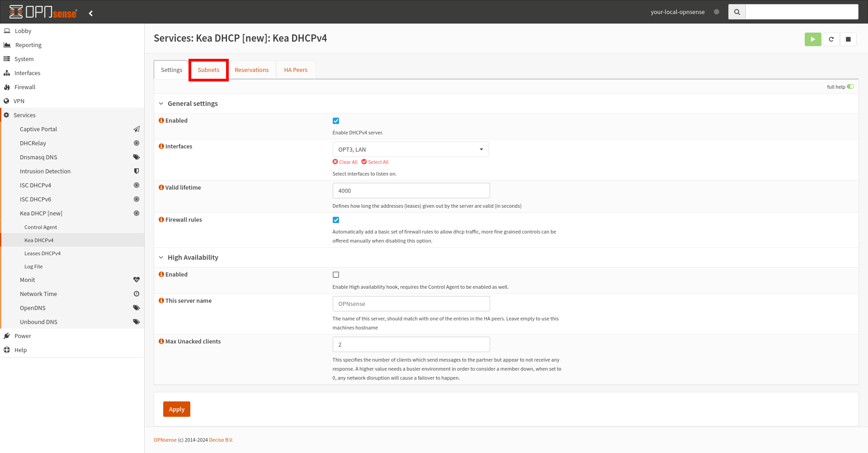The width and height of the screenshot is (868, 453).
Task: Click the Captive Portal paper-plane icon
Action: click(137, 129)
